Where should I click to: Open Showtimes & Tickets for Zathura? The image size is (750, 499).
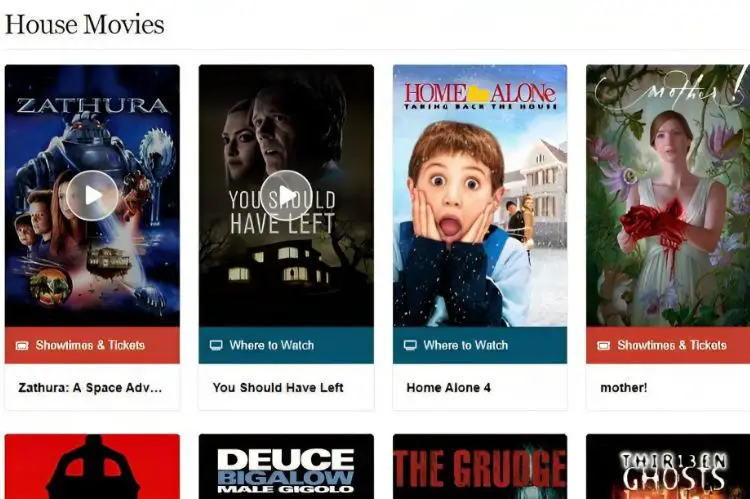[x=92, y=345]
